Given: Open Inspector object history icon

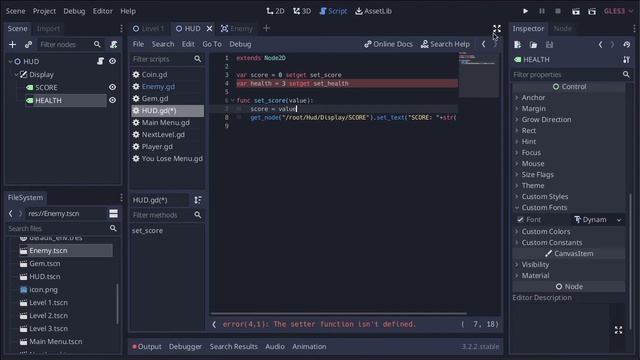Looking at the screenshot, I should coord(627,44).
